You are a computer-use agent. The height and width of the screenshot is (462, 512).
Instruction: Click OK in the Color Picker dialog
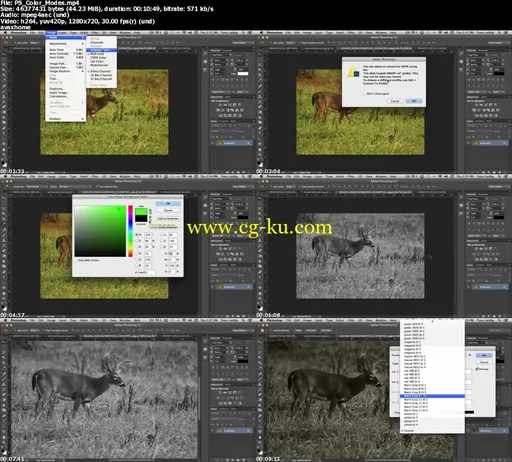coord(168,203)
